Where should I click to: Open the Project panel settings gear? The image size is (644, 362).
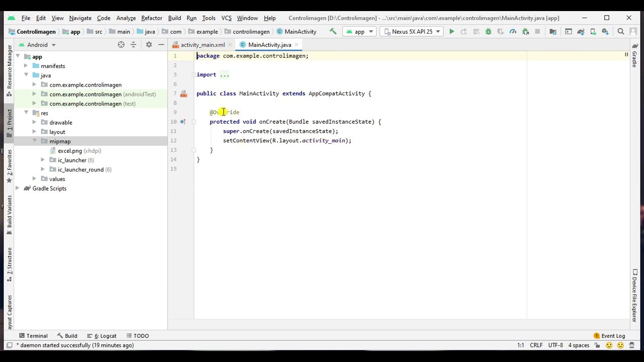tap(149, 45)
